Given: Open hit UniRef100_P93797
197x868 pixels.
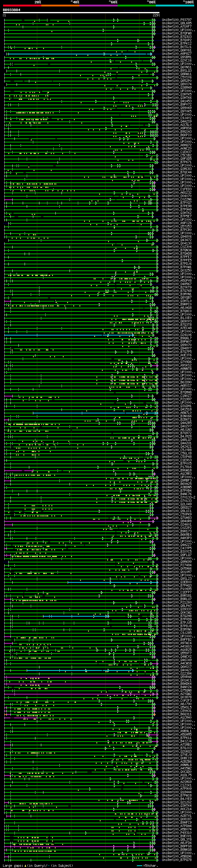Looking at the screenshot, I should click(177, 20).
